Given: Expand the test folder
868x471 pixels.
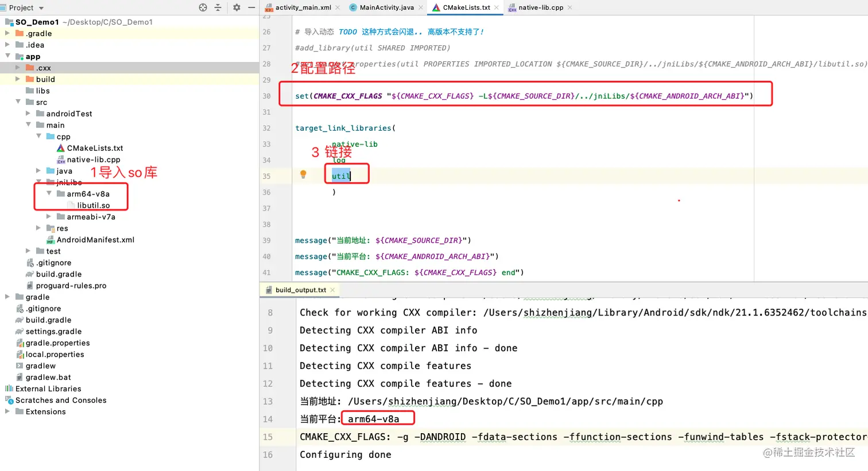Looking at the screenshot, I should tap(28, 251).
